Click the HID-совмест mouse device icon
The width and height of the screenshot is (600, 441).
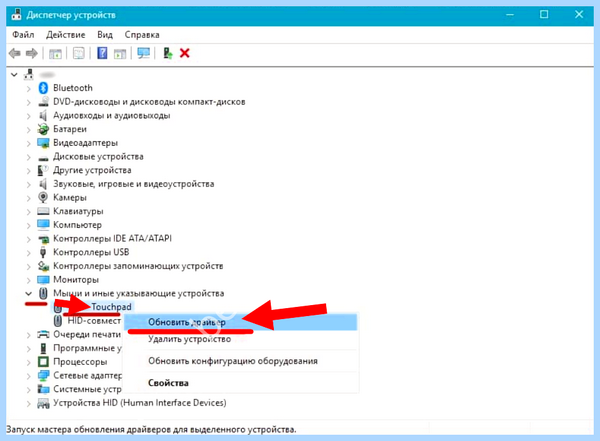click(58, 321)
